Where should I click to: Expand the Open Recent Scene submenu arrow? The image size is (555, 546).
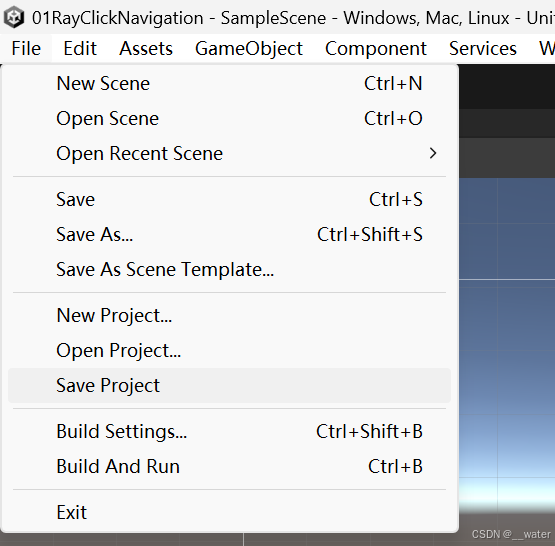coord(433,153)
